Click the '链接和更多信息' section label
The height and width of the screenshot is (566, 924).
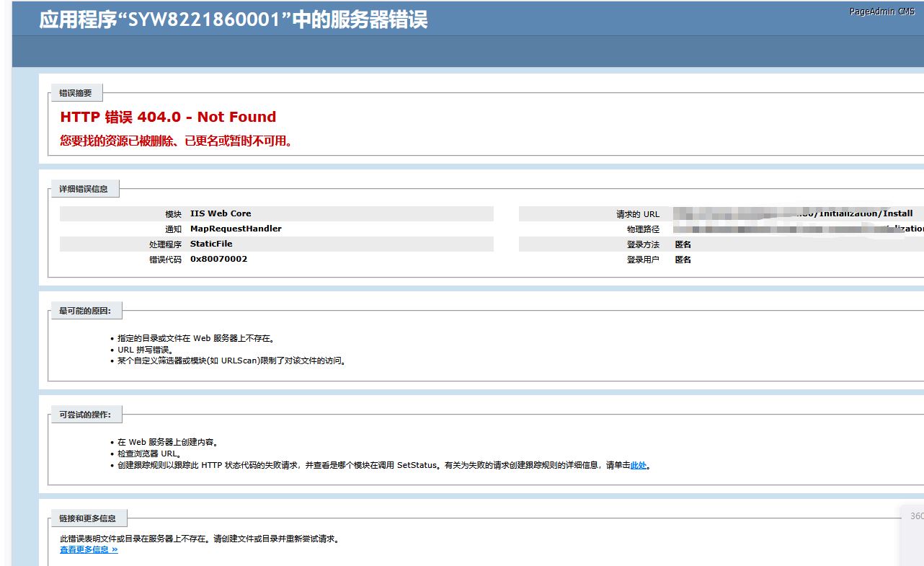(x=87, y=518)
